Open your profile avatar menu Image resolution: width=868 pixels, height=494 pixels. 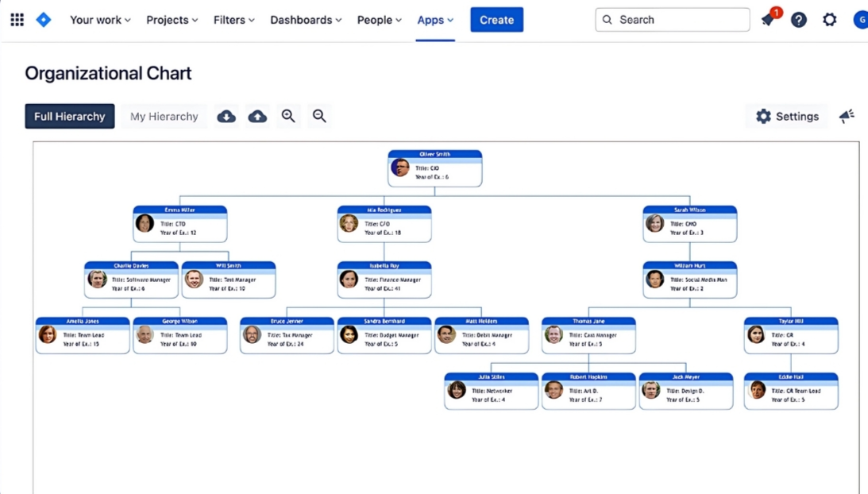pos(862,20)
